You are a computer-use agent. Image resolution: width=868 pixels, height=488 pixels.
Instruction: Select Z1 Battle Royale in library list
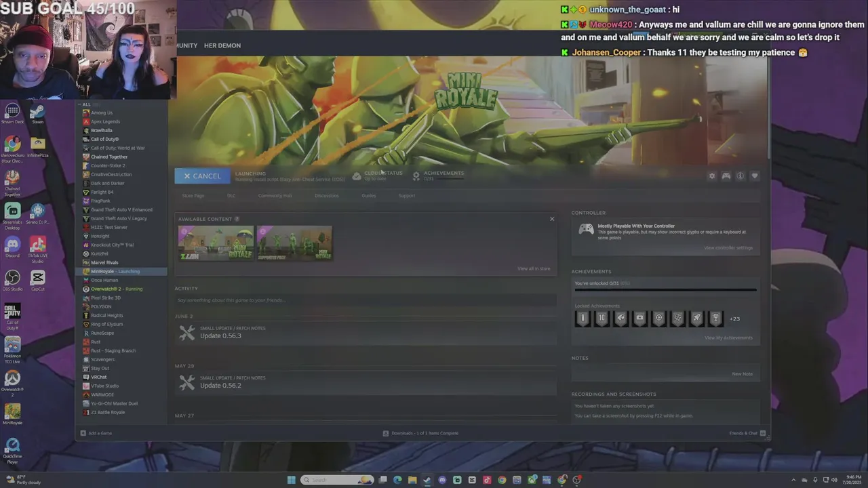(108, 412)
